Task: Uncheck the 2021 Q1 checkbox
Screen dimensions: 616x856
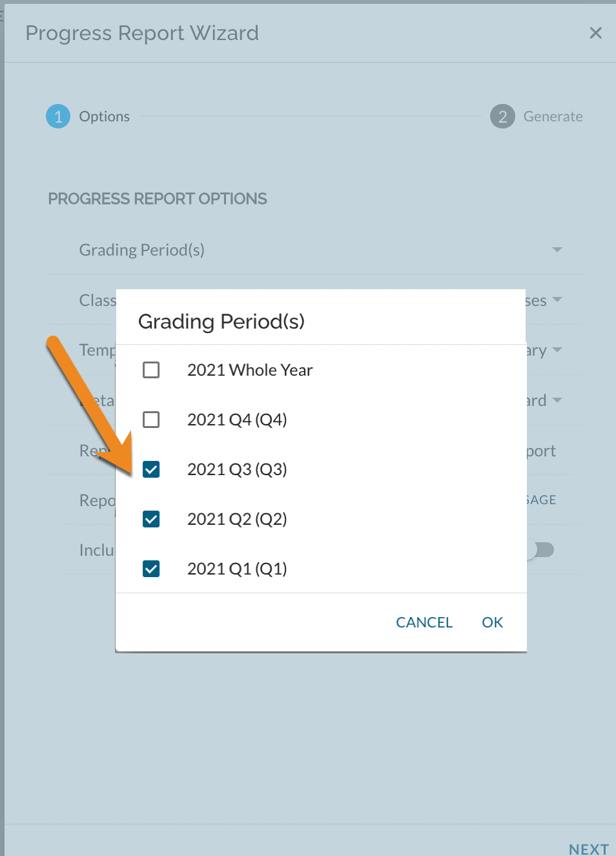Action: coord(150,569)
